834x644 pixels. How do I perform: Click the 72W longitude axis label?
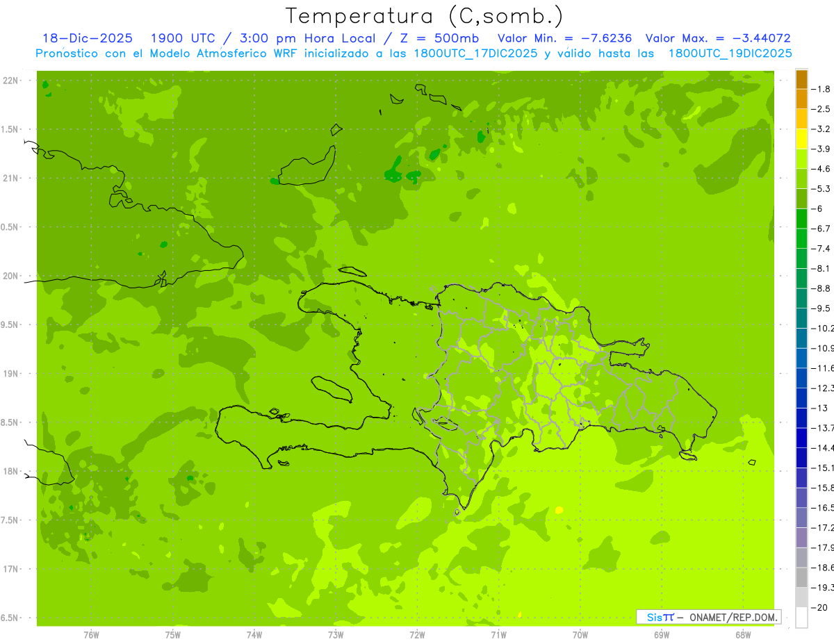(x=418, y=634)
